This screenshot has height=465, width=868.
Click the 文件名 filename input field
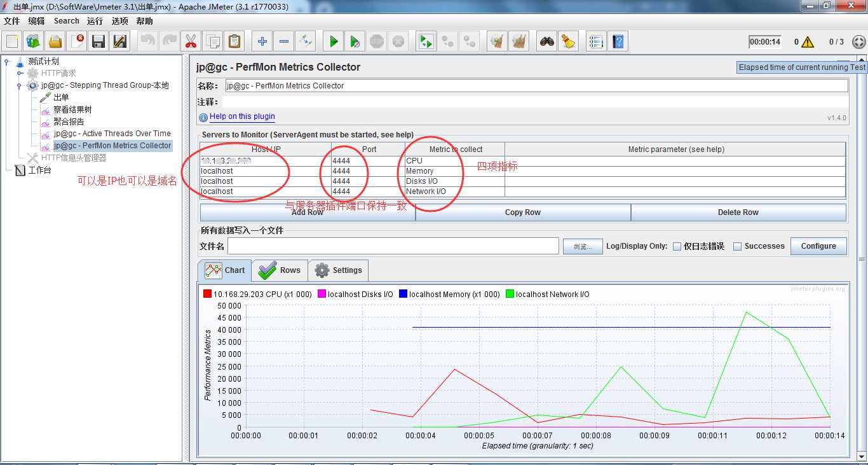coord(393,246)
